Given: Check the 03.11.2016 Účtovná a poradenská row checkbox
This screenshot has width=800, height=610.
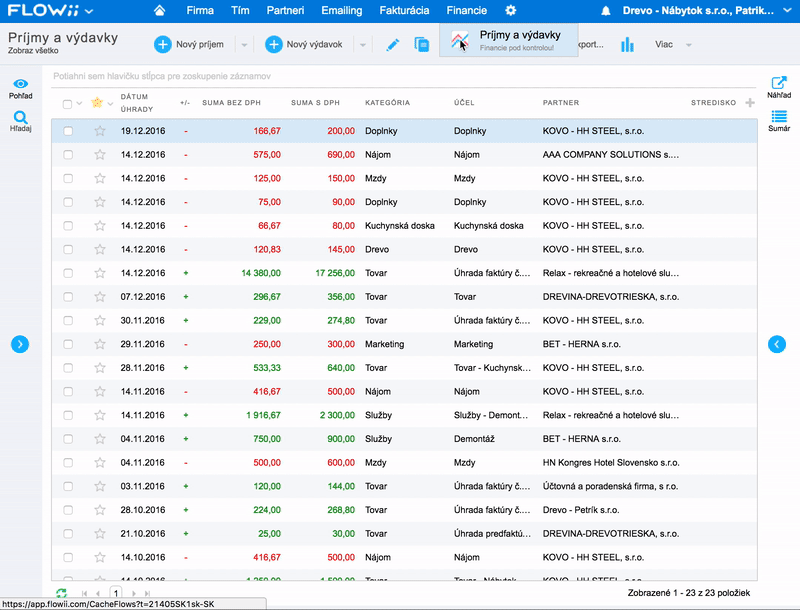Looking at the screenshot, I should (68, 486).
